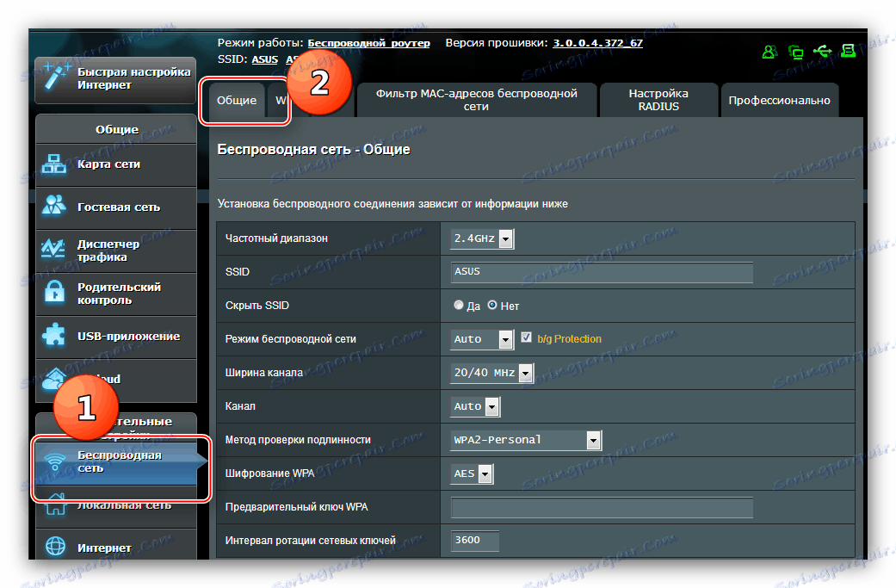Click the Интервал ротации сетевых ключей label

[310, 541]
